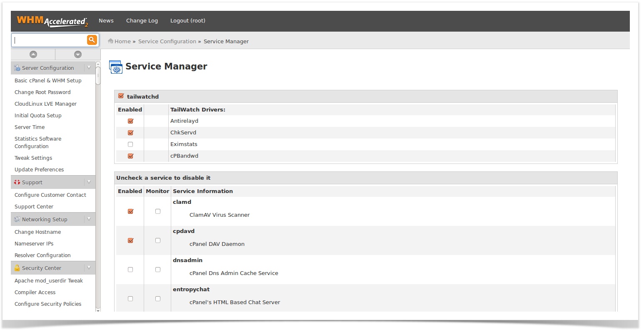This screenshot has width=644, height=332.
Task: Disable the Antirelayd driver checkbox
Action: (130, 121)
